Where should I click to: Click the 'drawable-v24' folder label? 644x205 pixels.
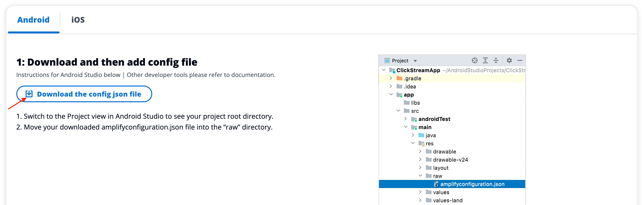450,160
